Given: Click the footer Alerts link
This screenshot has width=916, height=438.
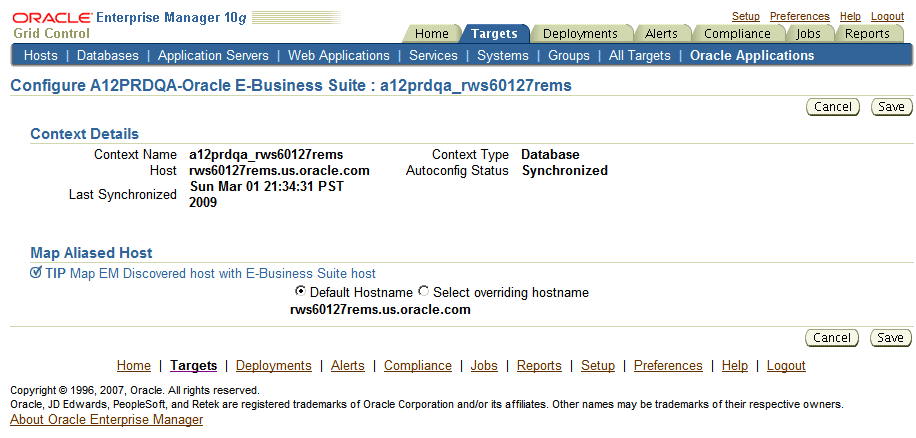Looking at the screenshot, I should [x=348, y=366].
